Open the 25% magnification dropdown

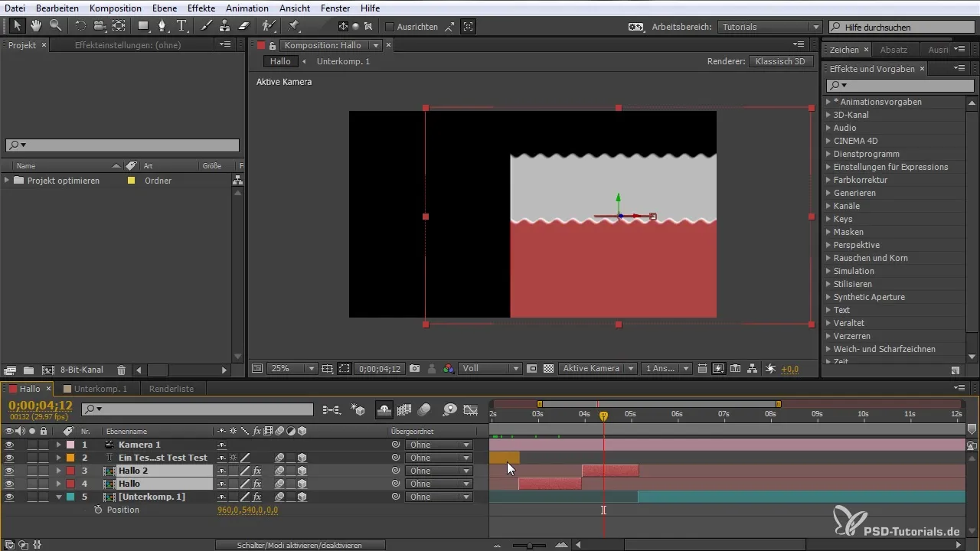[x=292, y=368]
